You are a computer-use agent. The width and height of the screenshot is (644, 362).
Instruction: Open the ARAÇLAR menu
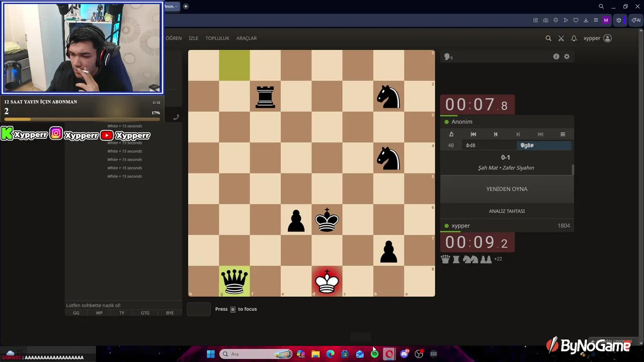pos(247,38)
